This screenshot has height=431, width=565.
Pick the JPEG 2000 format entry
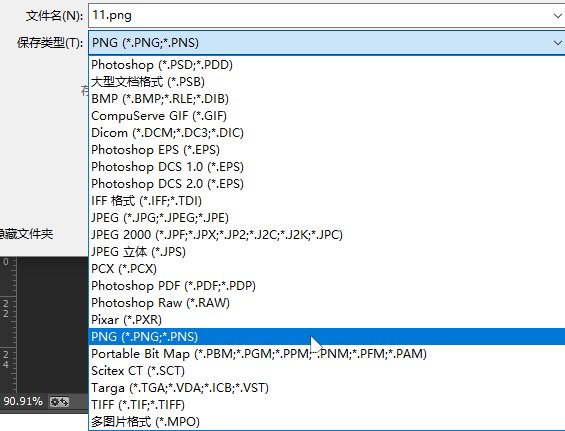326,235
